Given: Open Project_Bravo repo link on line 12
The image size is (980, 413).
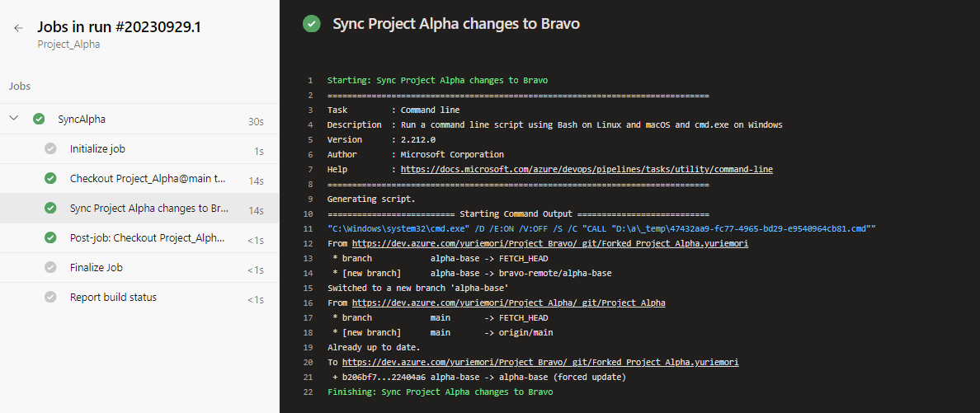Looking at the screenshot, I should click(x=550, y=244).
